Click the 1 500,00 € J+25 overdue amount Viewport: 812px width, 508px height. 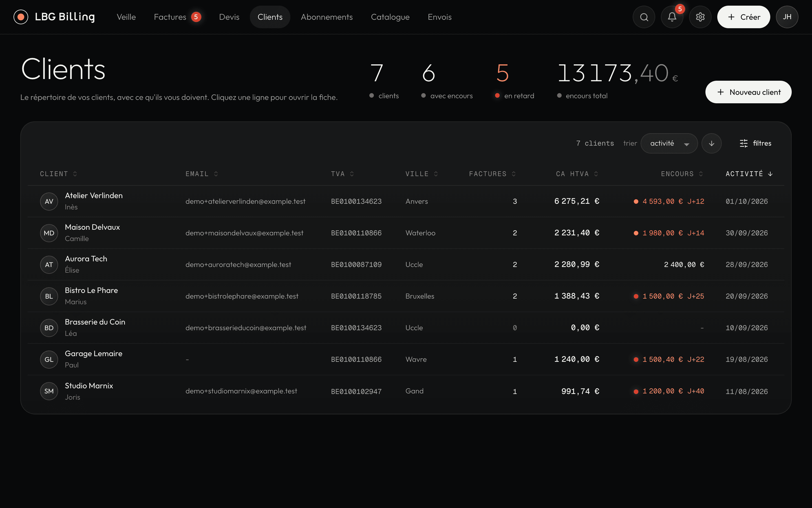669,296
